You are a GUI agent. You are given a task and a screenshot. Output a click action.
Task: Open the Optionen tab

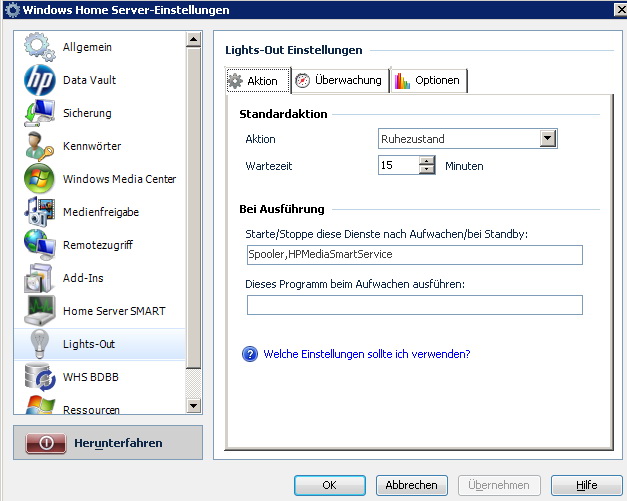[429, 81]
